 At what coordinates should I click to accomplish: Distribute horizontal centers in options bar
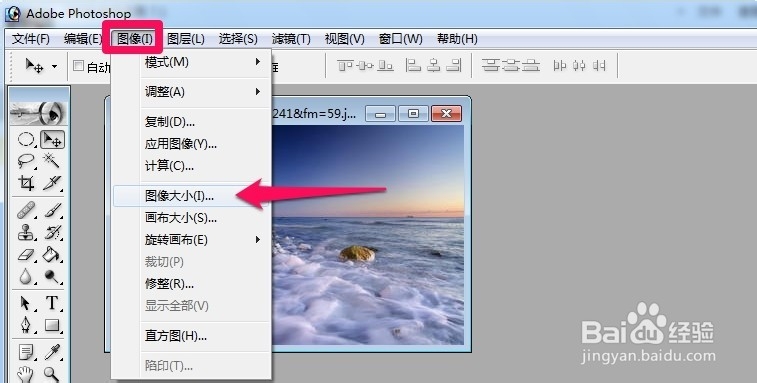(x=579, y=65)
